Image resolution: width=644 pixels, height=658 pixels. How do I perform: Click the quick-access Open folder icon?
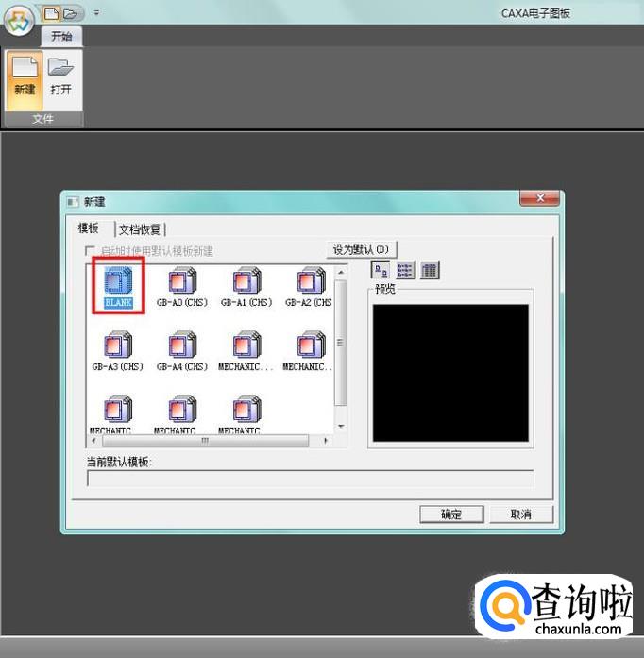point(71,14)
